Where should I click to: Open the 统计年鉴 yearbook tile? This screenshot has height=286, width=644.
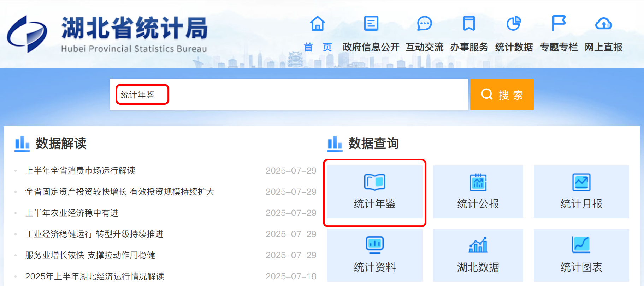(374, 192)
